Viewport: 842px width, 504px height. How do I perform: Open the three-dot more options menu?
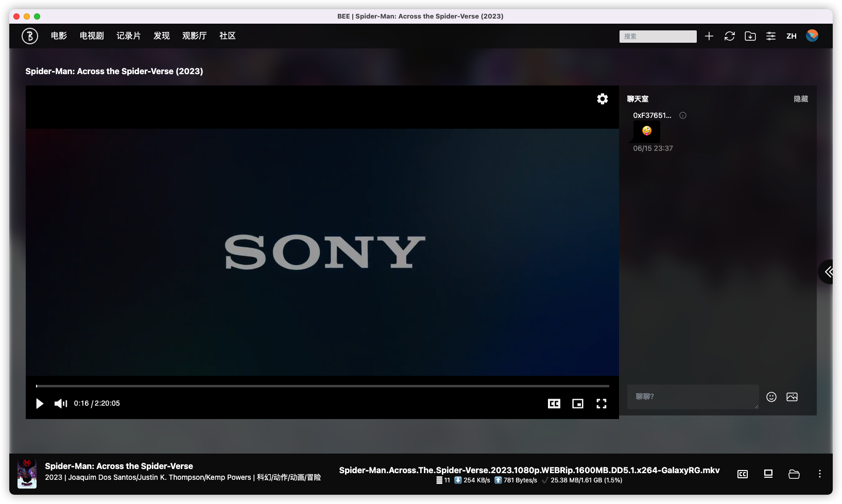point(819,474)
